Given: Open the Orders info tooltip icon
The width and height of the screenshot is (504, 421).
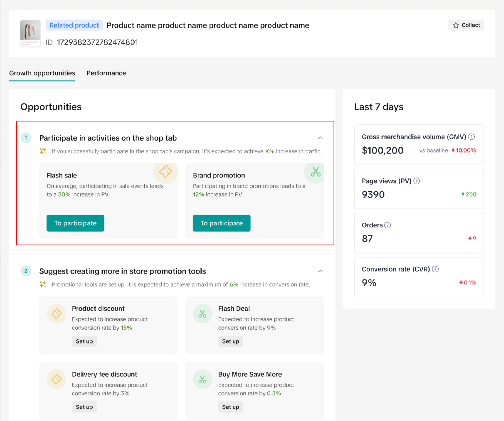Looking at the screenshot, I should coord(387,225).
